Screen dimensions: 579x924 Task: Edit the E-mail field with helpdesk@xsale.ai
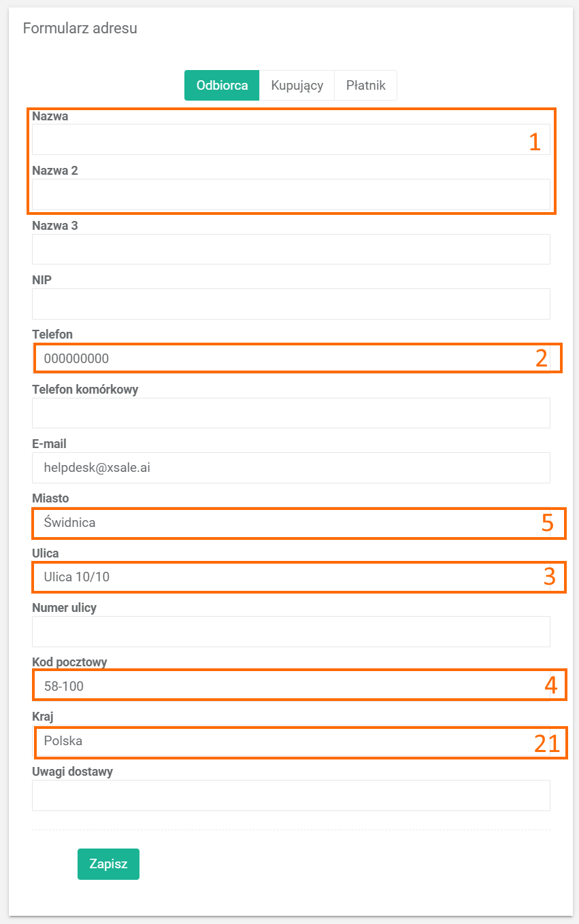coord(291,468)
